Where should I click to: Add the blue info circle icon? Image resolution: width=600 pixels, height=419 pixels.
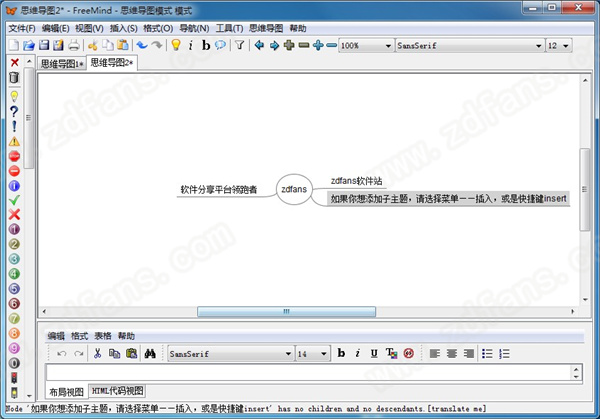click(14, 186)
